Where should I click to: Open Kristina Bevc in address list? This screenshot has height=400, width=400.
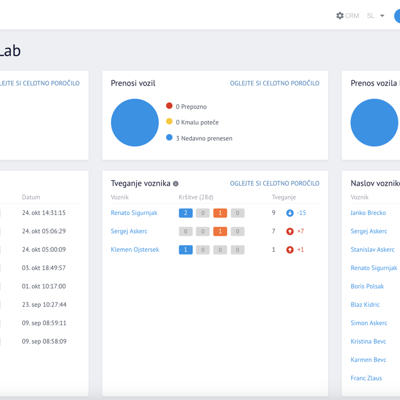pos(368,341)
